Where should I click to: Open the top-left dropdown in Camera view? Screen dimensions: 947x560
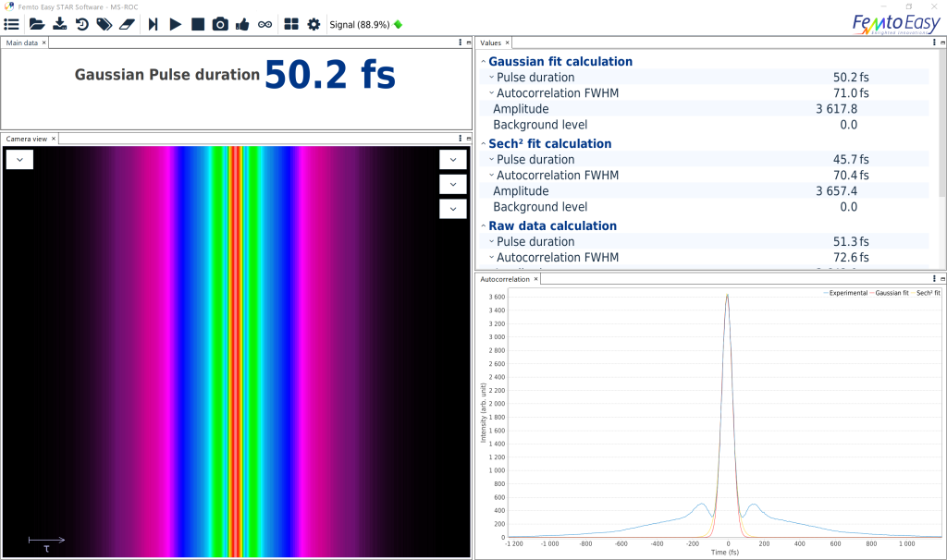19,160
